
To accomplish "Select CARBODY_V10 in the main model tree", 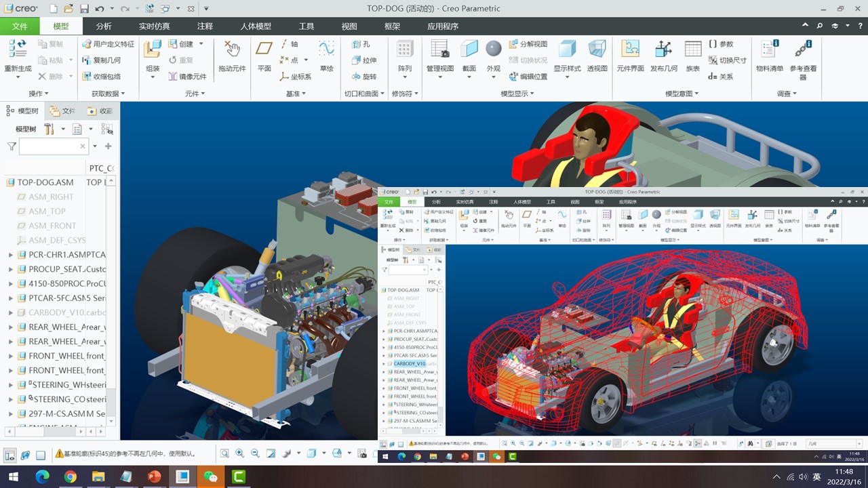I will (57, 312).
